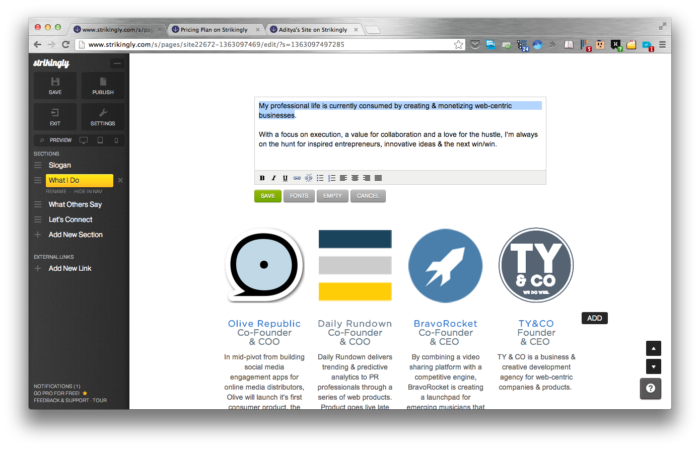Bookmark this page with the star icon
700x449 pixels.
pyautogui.click(x=459, y=45)
